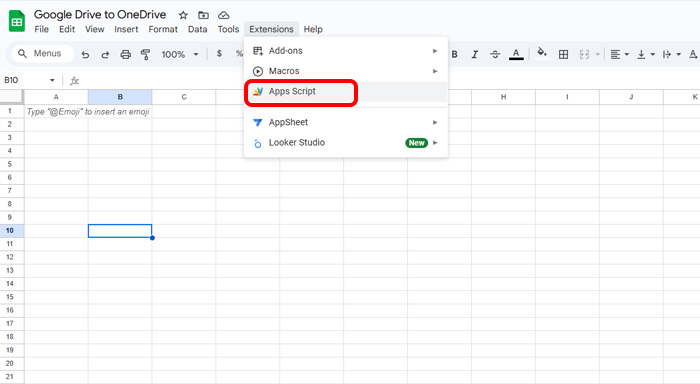Screen dimensions: 700x384
Task: Open the zoom 100% dropdown
Action: click(x=179, y=54)
